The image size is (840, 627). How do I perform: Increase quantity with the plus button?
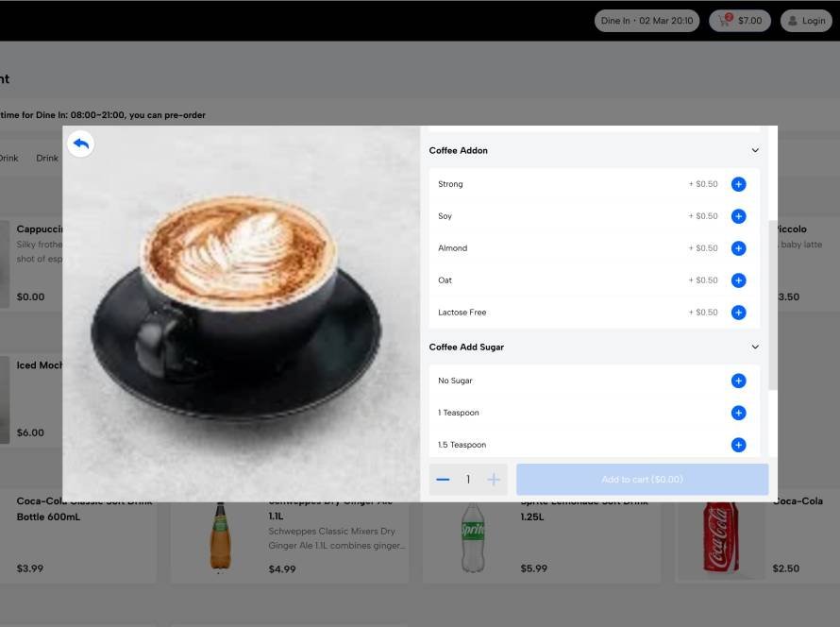tap(494, 480)
